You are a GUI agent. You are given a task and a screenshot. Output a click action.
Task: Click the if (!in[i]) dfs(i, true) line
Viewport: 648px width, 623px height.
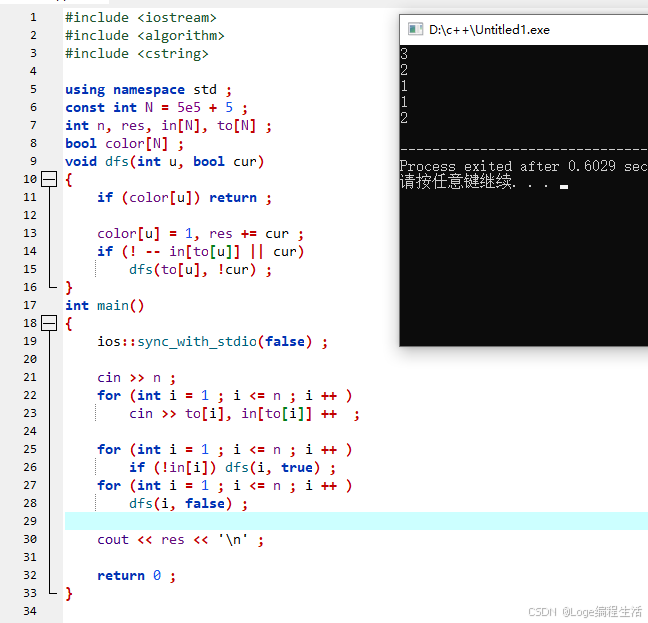coord(232,468)
